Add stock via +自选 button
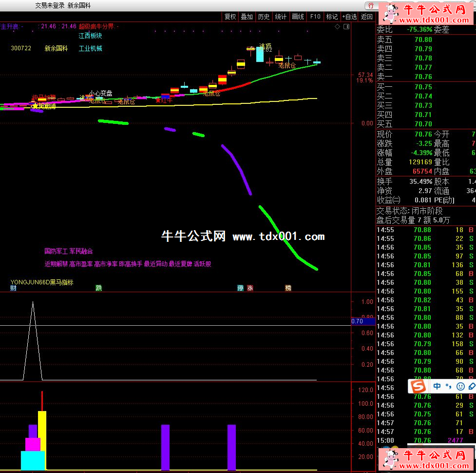Screen dimensions: 476x473 tap(349, 17)
